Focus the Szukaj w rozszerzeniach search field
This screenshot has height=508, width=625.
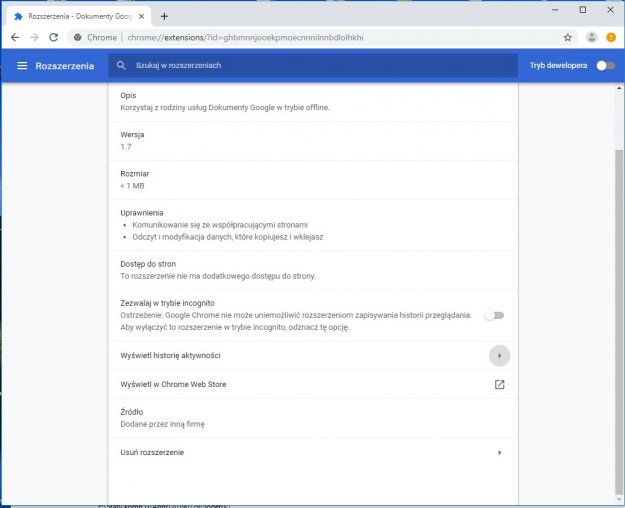pyautogui.click(x=313, y=65)
